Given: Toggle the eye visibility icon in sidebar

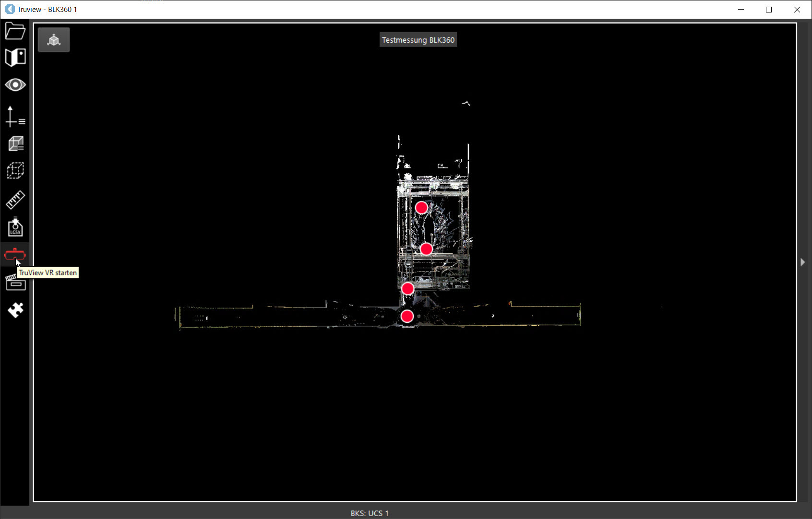Looking at the screenshot, I should [x=15, y=85].
